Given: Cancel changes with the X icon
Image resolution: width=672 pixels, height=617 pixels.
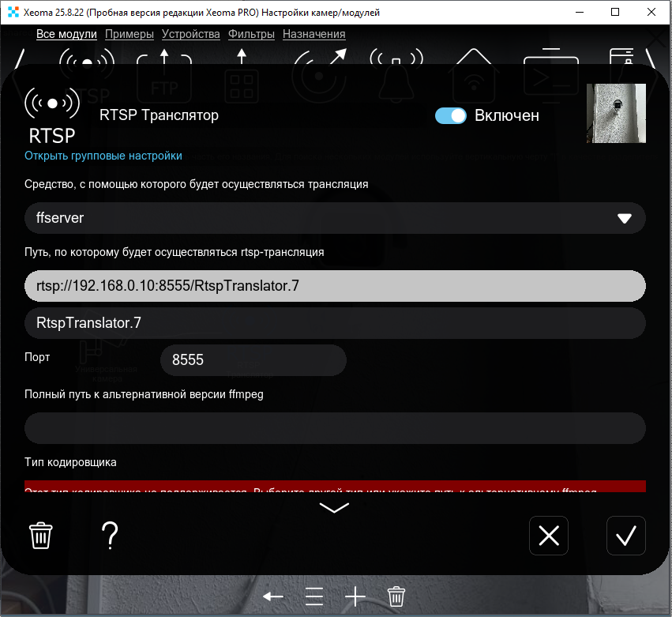Looking at the screenshot, I should 548,536.
